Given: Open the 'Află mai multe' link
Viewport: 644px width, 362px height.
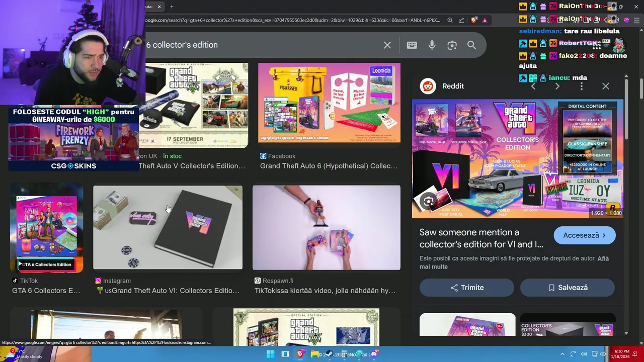Looking at the screenshot, I should (514, 262).
